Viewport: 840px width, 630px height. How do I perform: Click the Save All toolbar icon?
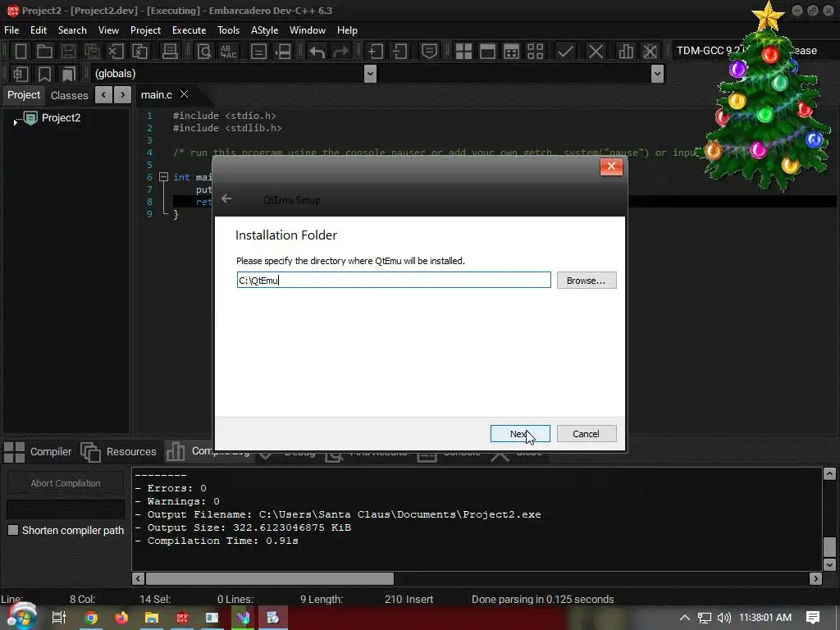pyautogui.click(x=92, y=52)
